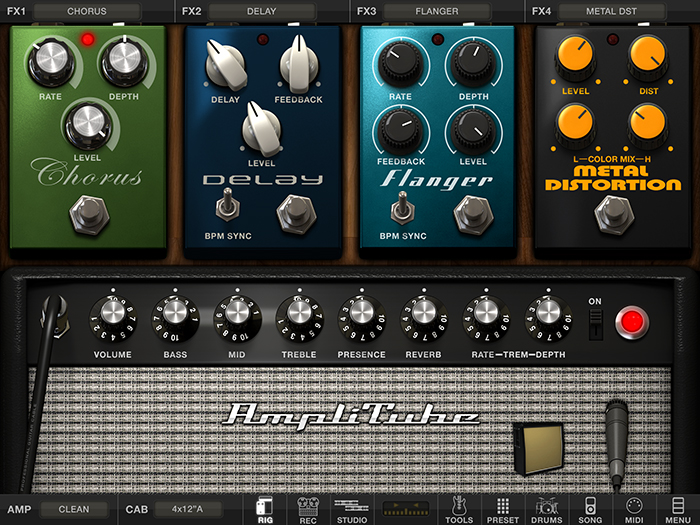Open the PRESET grid icon
The height and width of the screenshot is (525, 700).
503,509
